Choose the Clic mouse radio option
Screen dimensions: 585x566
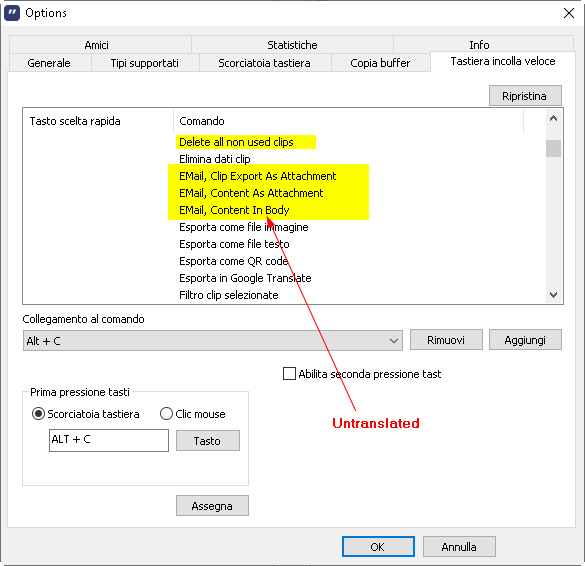(x=166, y=414)
